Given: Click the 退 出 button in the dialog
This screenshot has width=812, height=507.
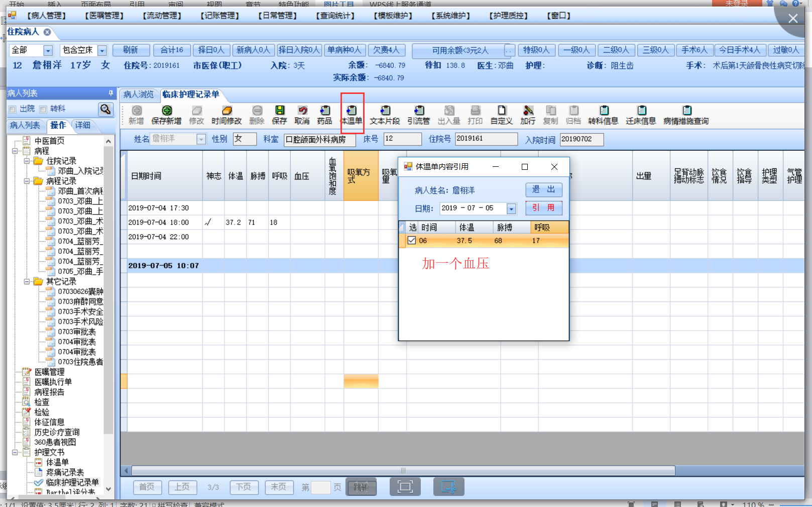Looking at the screenshot, I should [544, 189].
